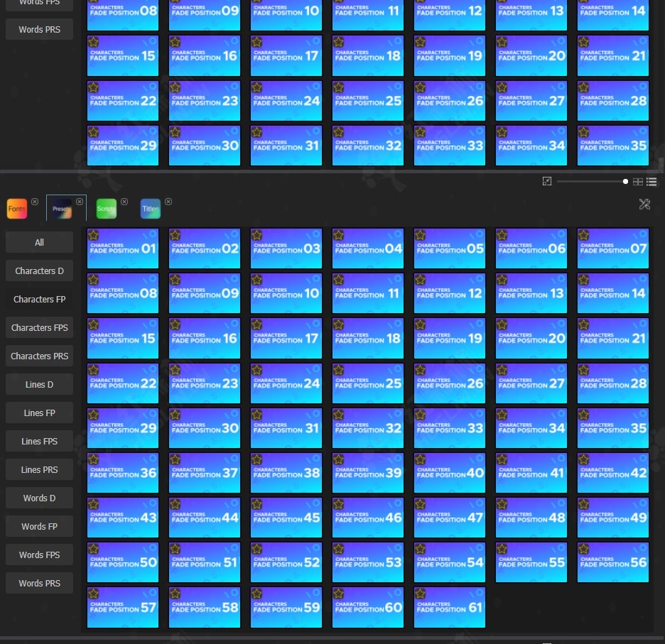Choose the Characters PRS category

coord(40,356)
